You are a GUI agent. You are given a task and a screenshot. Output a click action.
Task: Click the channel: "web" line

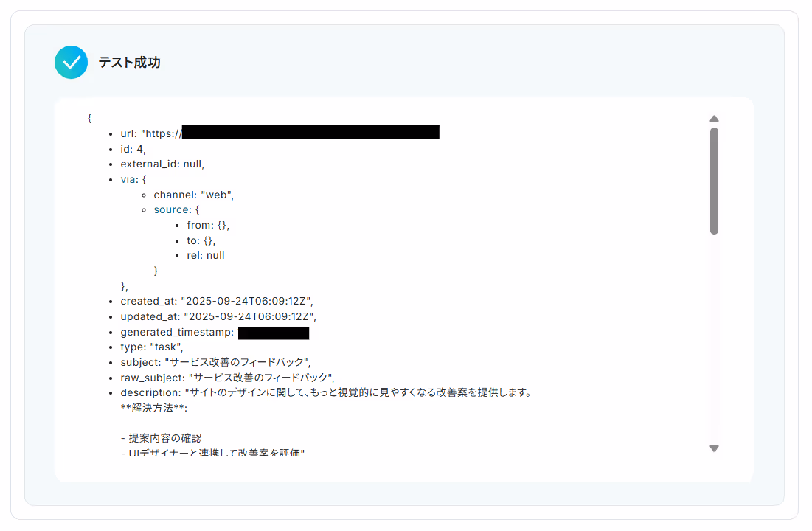click(194, 195)
